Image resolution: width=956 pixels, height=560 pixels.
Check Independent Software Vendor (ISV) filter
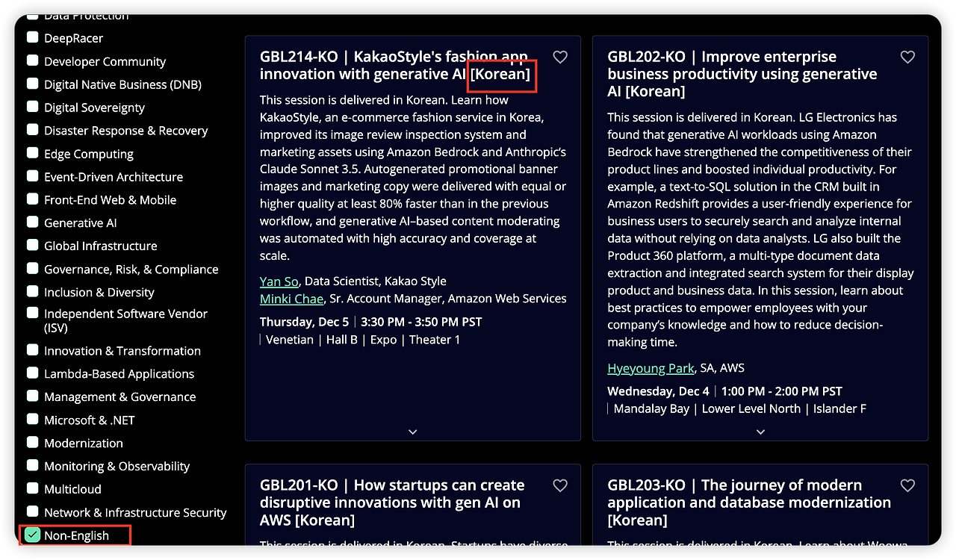point(33,314)
